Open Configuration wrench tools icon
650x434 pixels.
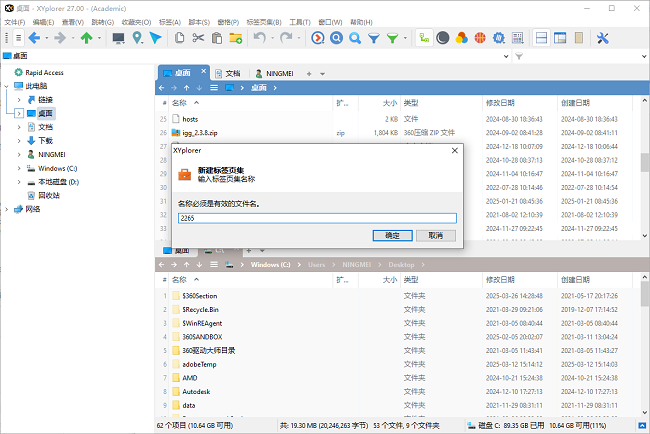click(602, 38)
